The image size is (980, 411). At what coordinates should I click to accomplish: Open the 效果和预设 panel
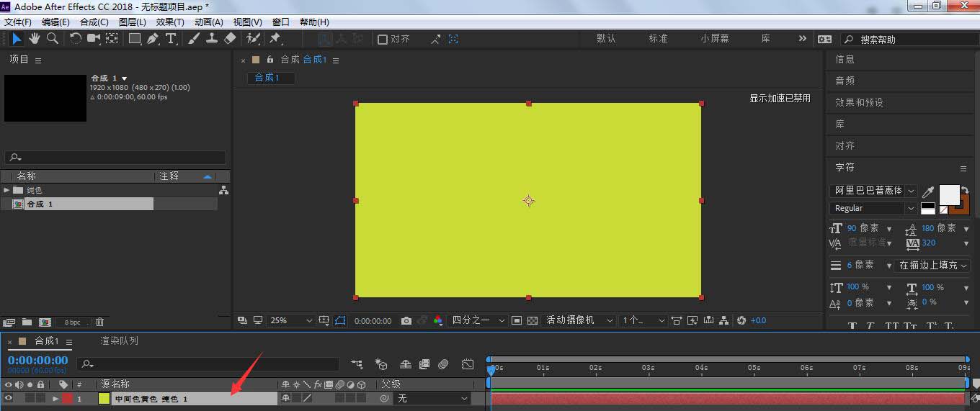859,102
